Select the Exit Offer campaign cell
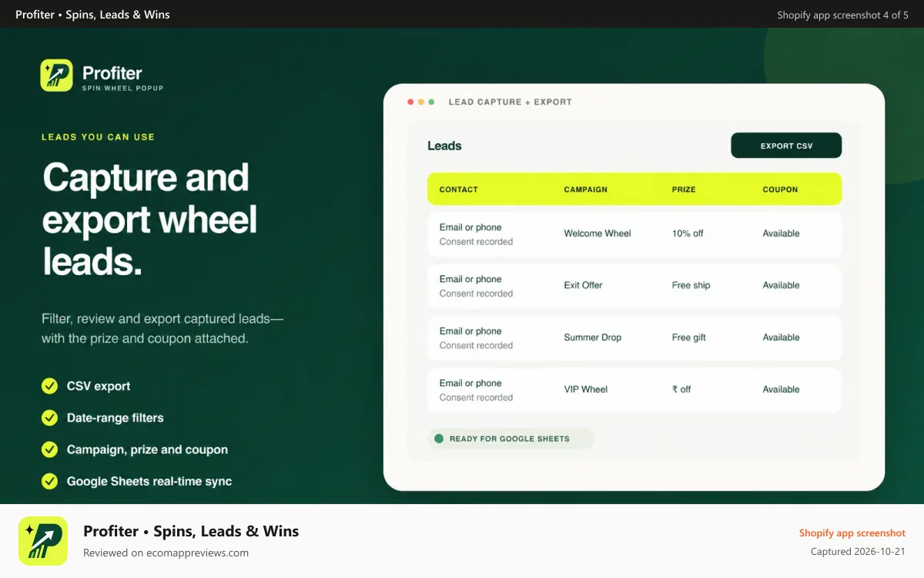Image resolution: width=924 pixels, height=578 pixels. tap(583, 285)
